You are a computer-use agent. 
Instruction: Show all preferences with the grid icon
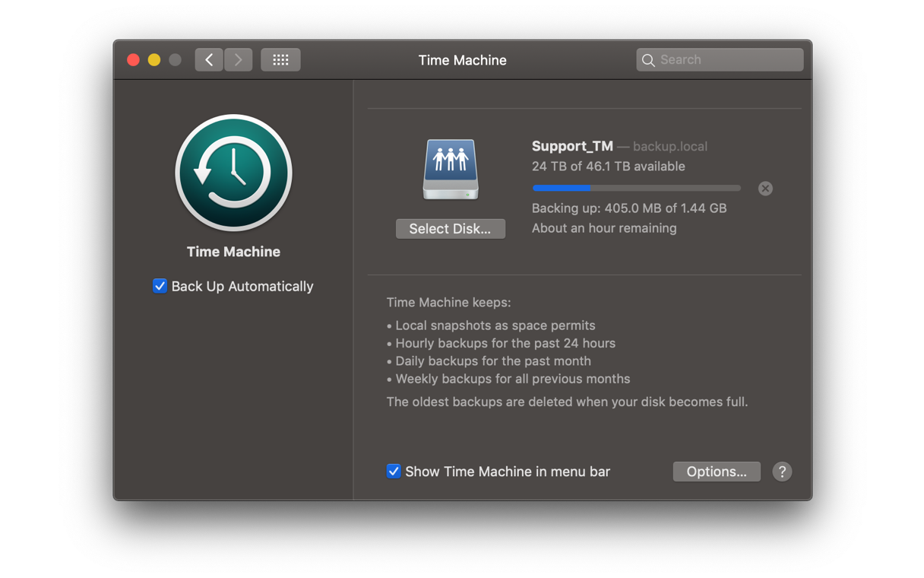coord(280,59)
